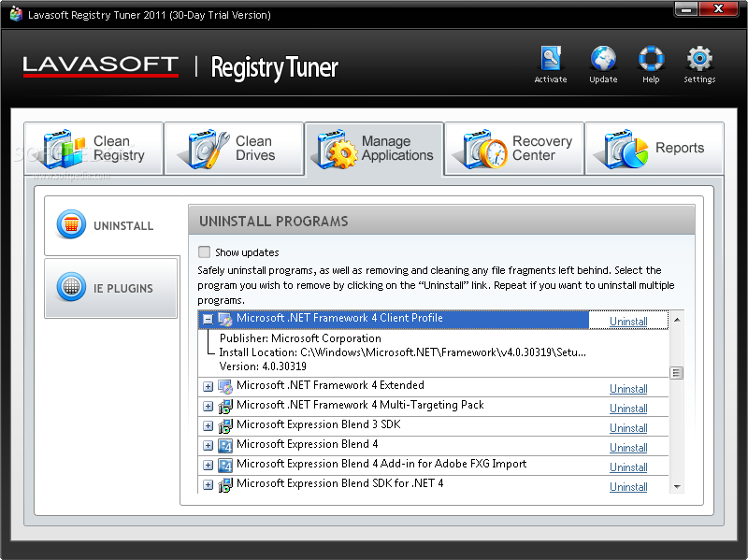748x560 pixels.
Task: Select the UNINSTALL side tab
Action: click(112, 225)
